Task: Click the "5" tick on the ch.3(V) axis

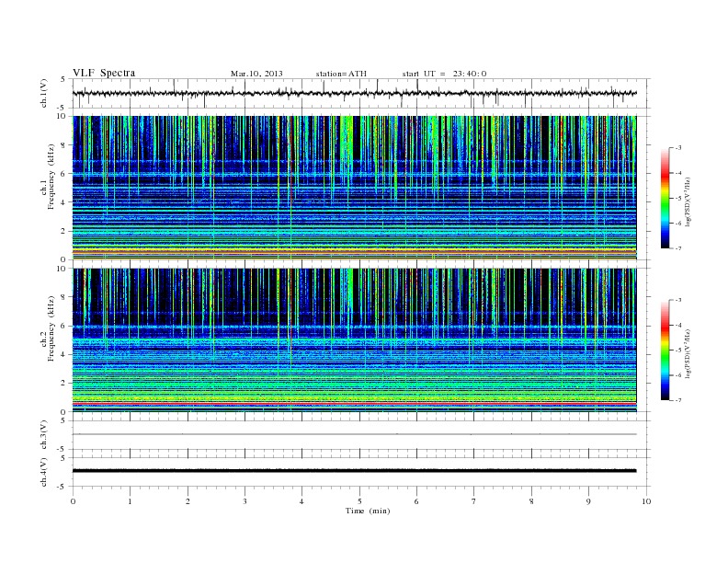Action: click(64, 420)
